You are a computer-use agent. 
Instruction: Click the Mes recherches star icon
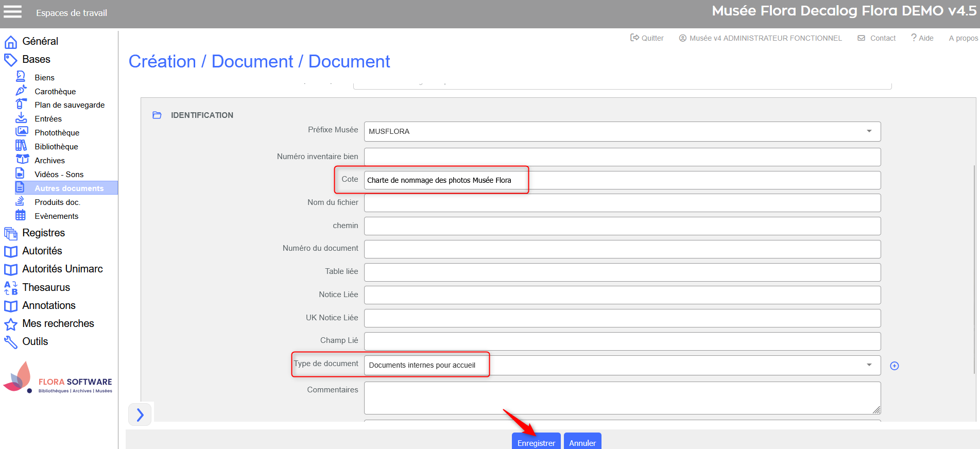point(10,324)
